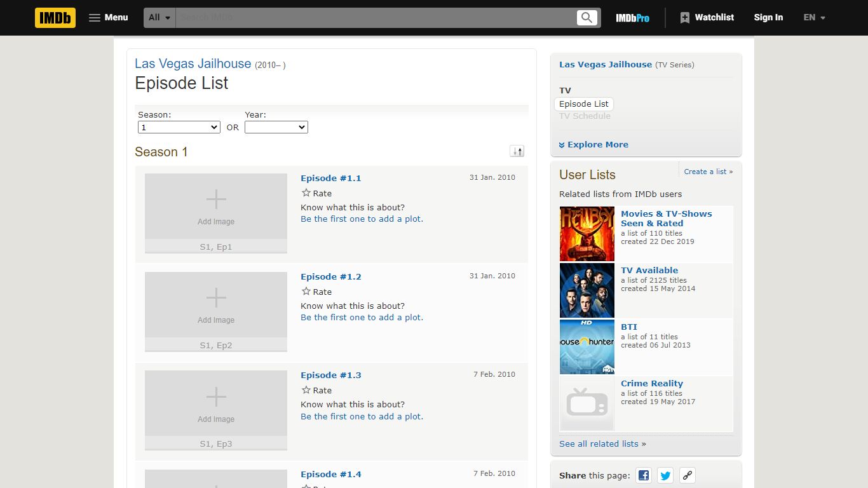Open Movies & TV-Shows Seen & Rated list
This screenshot has width=868, height=488.
tap(667, 219)
